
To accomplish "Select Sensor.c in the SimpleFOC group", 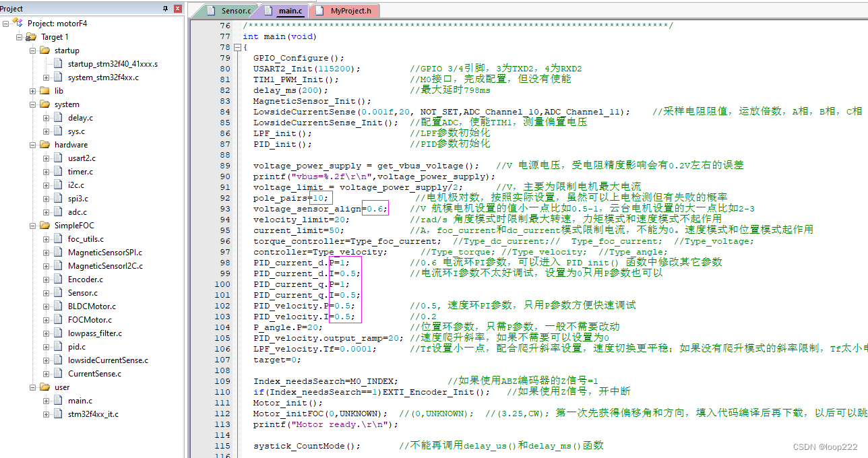I will click(83, 293).
